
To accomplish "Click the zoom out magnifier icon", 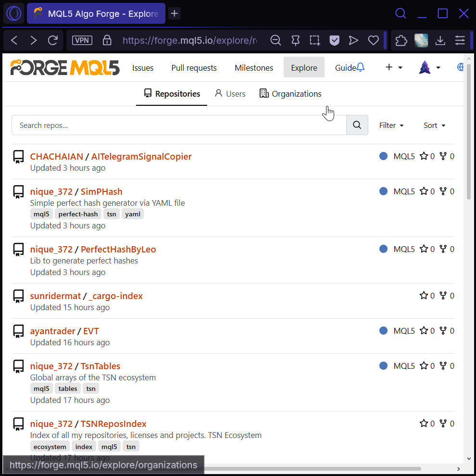I will pos(276,40).
